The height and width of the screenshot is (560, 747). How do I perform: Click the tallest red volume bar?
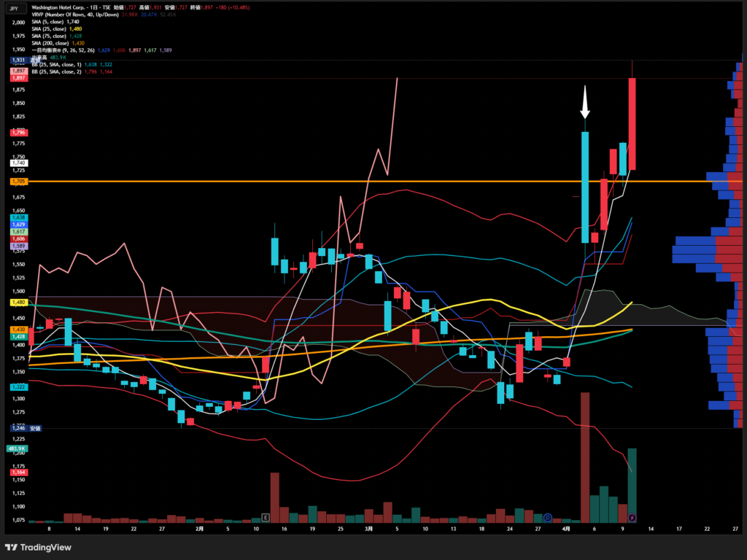(584, 456)
